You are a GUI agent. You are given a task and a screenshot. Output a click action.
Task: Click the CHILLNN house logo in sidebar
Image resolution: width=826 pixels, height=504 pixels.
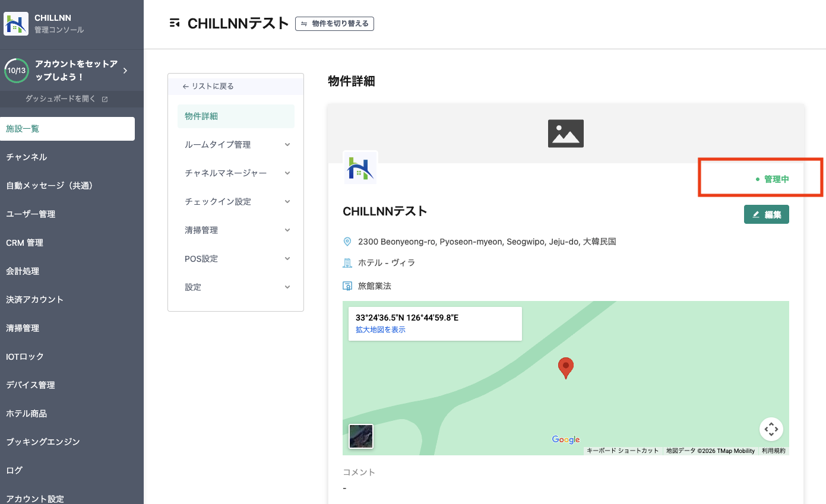[16, 24]
